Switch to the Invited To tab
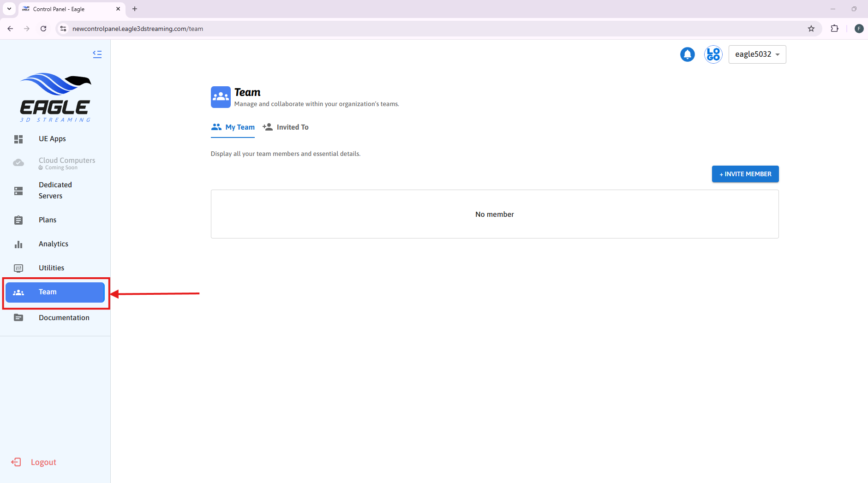This screenshot has height=483, width=868. click(x=286, y=127)
